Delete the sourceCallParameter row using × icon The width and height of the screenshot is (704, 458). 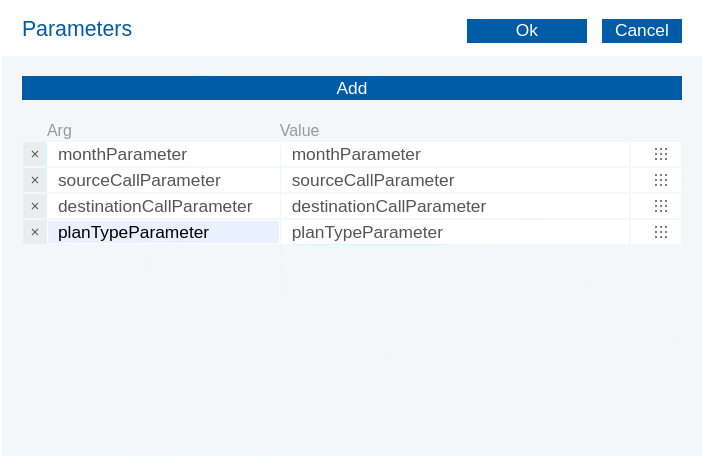(34, 180)
